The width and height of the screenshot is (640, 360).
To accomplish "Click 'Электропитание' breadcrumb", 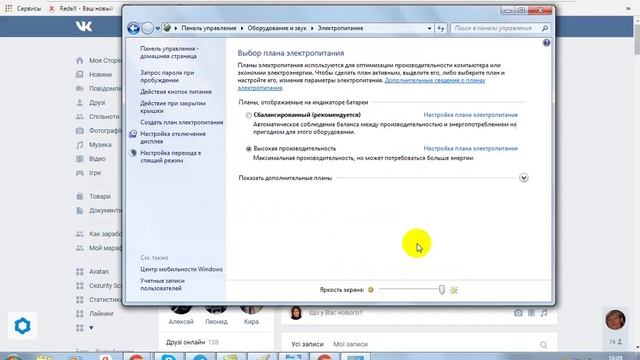I will click(x=340, y=28).
